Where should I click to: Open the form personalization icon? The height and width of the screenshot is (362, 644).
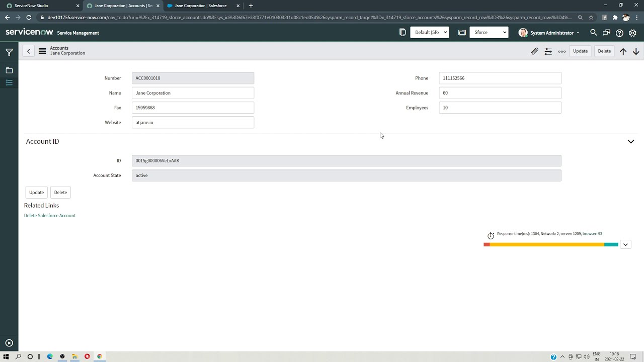[548, 51]
